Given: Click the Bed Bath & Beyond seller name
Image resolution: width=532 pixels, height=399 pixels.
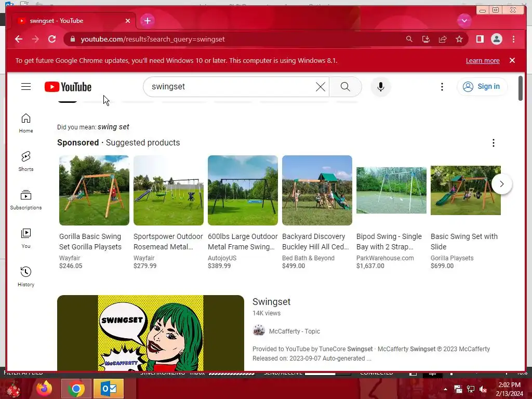Looking at the screenshot, I should [308, 258].
